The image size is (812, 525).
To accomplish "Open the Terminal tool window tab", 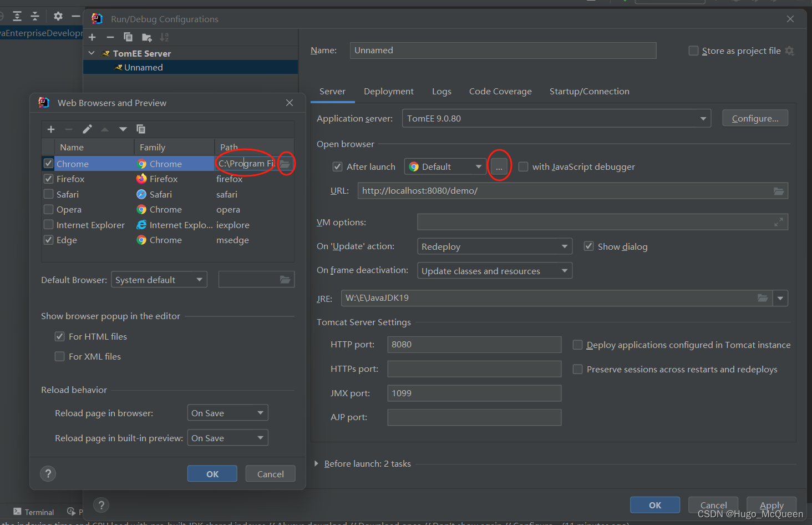I will tap(34, 512).
